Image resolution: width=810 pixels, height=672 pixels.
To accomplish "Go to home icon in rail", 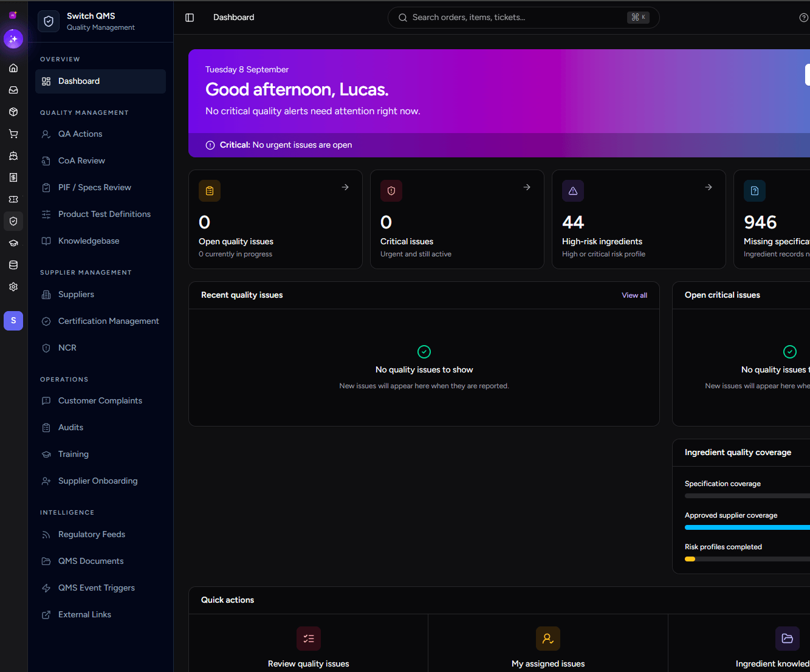I will coord(13,68).
